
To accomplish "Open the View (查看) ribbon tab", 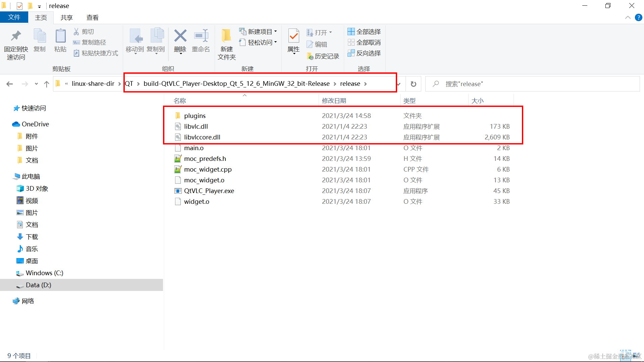I will tap(92, 17).
